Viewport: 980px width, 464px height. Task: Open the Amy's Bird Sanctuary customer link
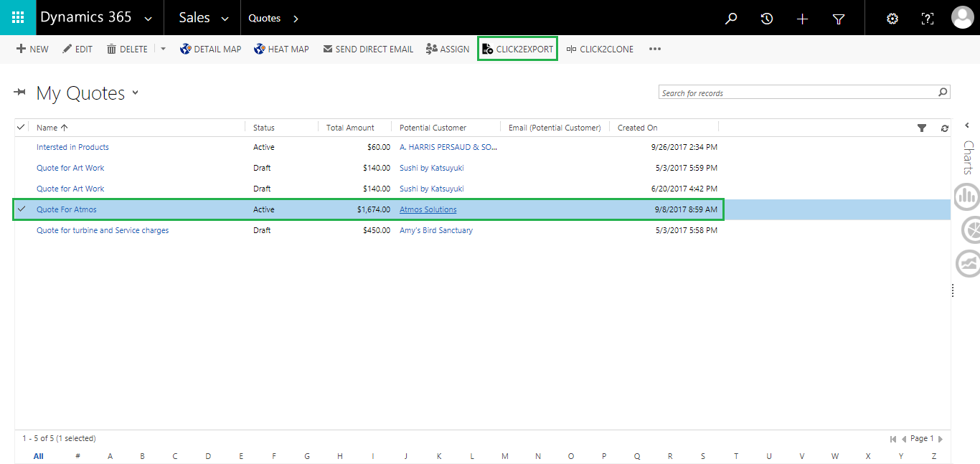click(x=436, y=230)
